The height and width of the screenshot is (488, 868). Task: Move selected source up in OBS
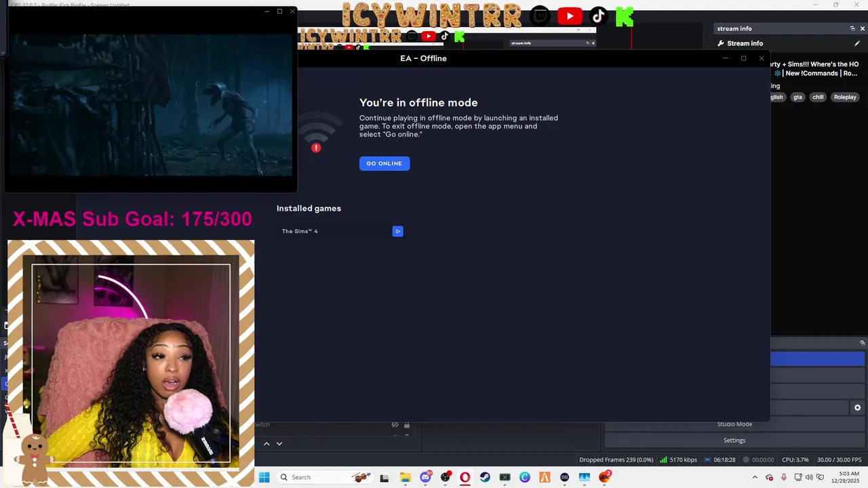pos(267,443)
